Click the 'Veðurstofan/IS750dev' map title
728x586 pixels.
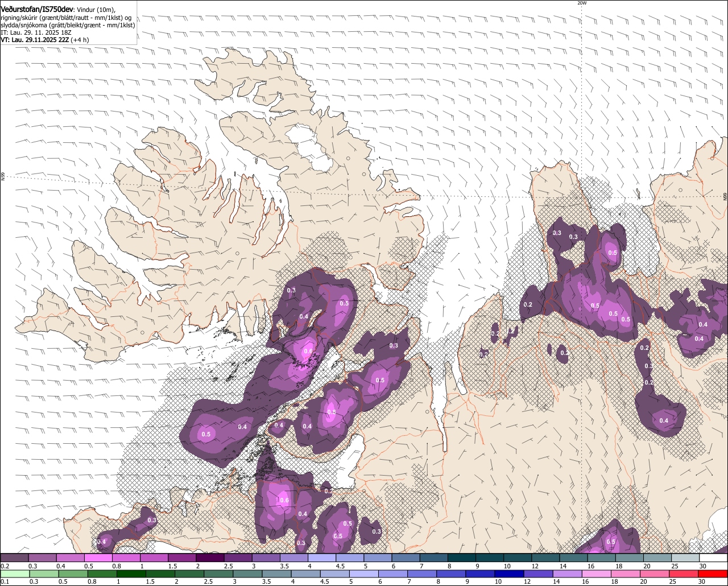pyautogui.click(x=37, y=10)
